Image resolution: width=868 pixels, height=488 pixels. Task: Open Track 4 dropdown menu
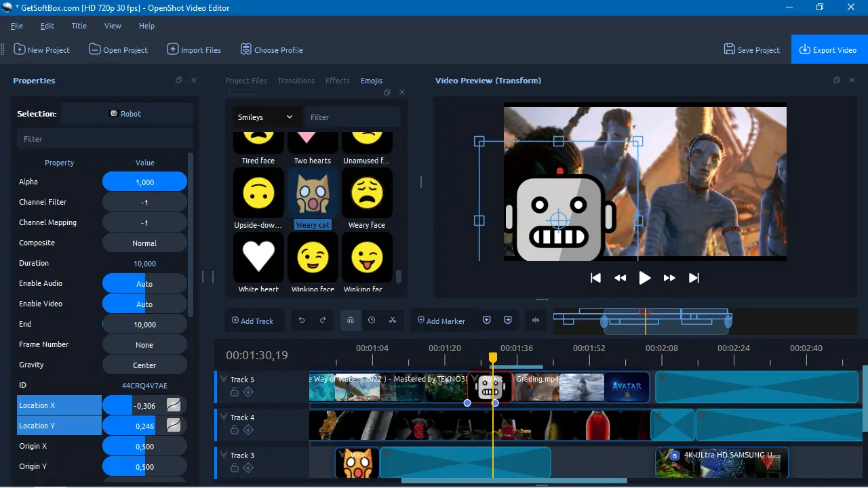(224, 417)
